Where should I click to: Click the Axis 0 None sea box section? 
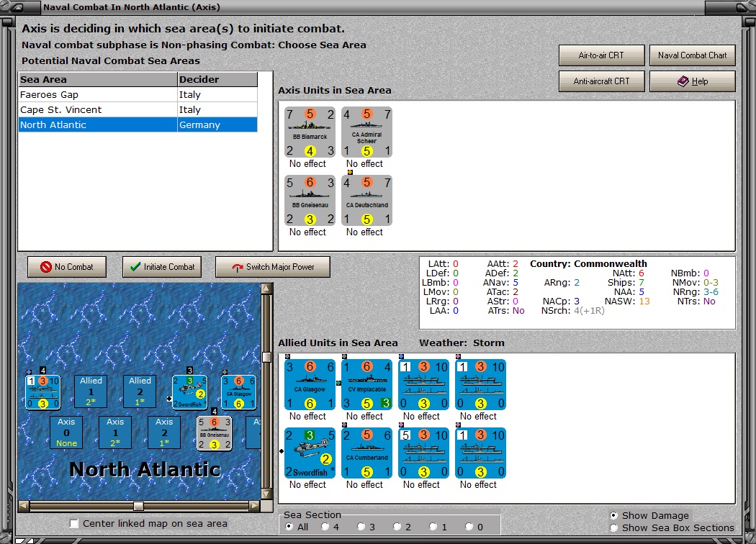click(x=66, y=432)
